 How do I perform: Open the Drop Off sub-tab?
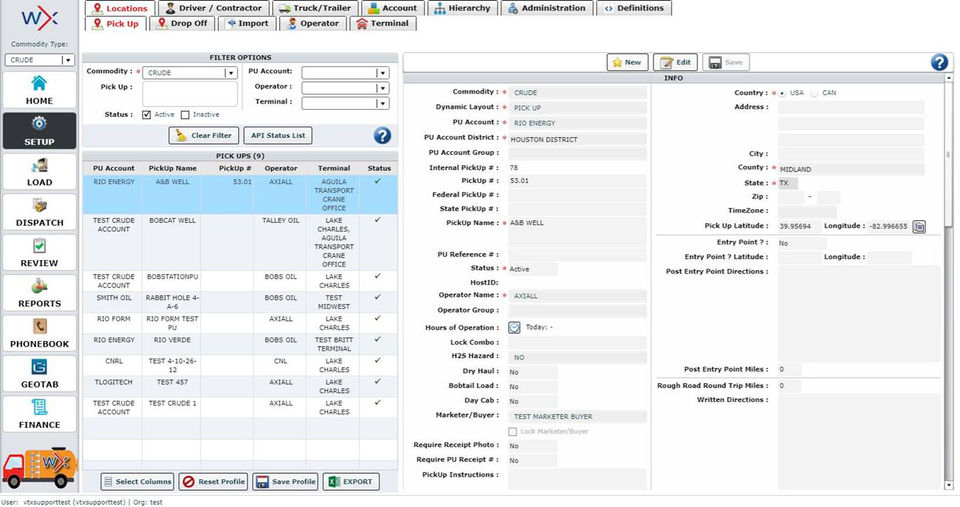coord(182,23)
